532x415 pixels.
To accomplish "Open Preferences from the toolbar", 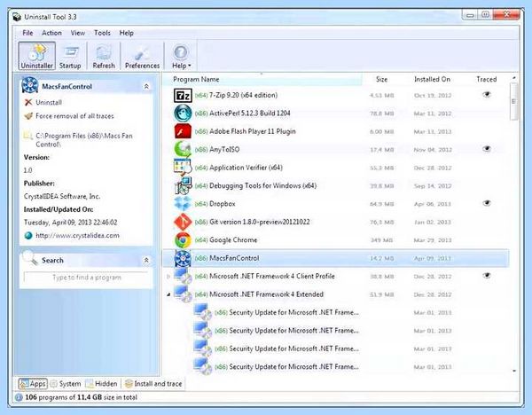I will pyautogui.click(x=142, y=57).
